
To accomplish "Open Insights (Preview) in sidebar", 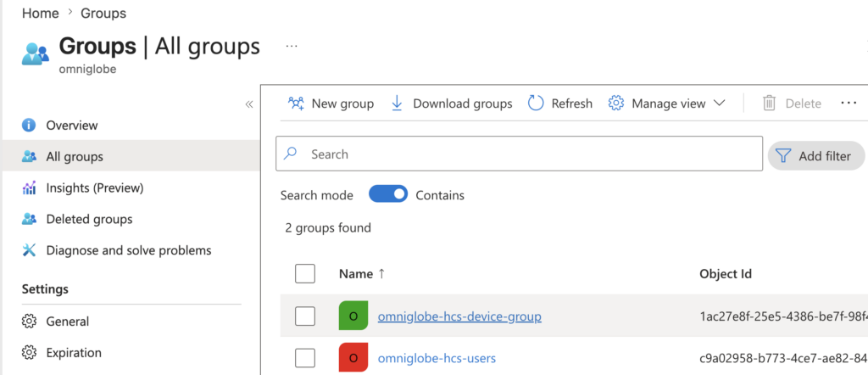I will click(94, 187).
